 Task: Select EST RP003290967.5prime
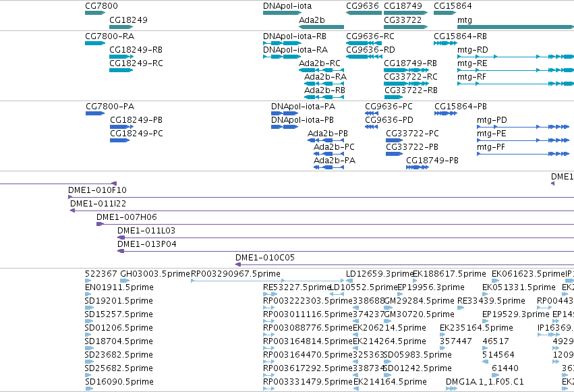click(236, 274)
